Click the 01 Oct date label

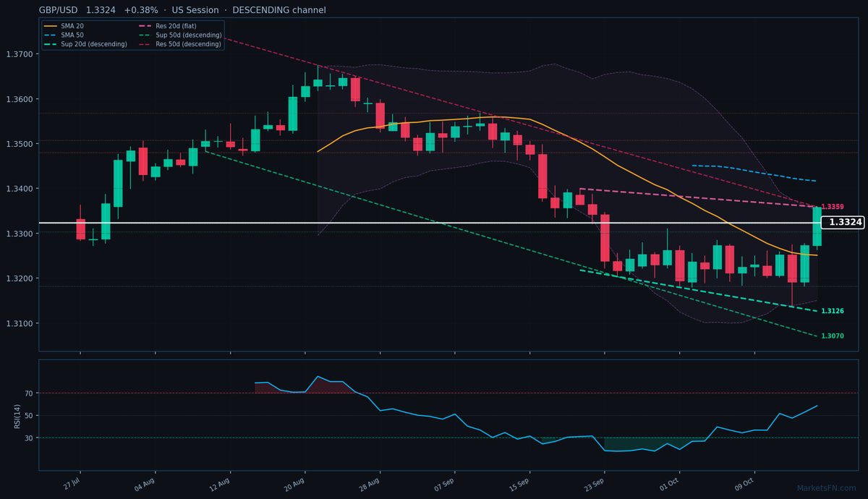click(x=671, y=483)
